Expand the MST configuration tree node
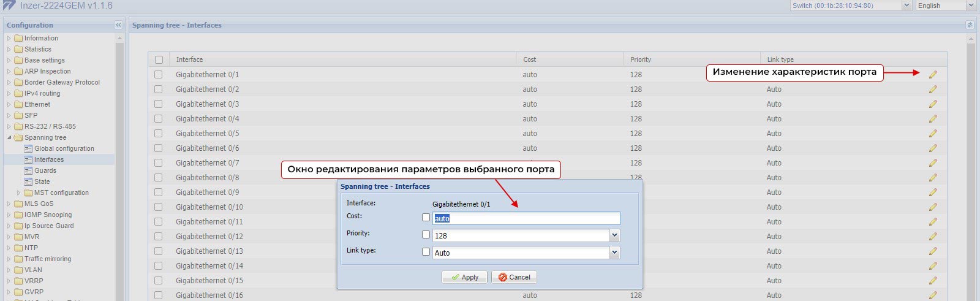Screen dimensions: 980x301 pyautogui.click(x=18, y=192)
